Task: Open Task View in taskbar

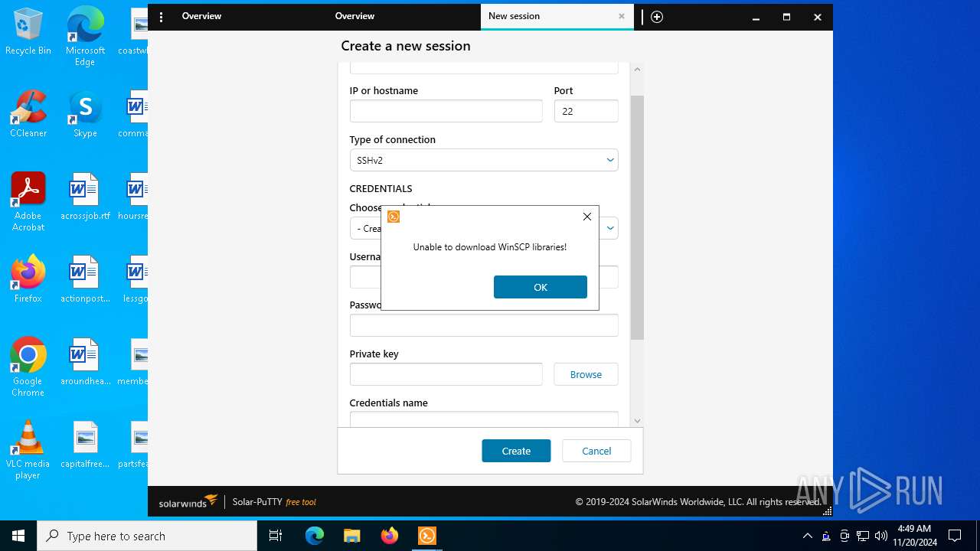Action: [x=276, y=536]
